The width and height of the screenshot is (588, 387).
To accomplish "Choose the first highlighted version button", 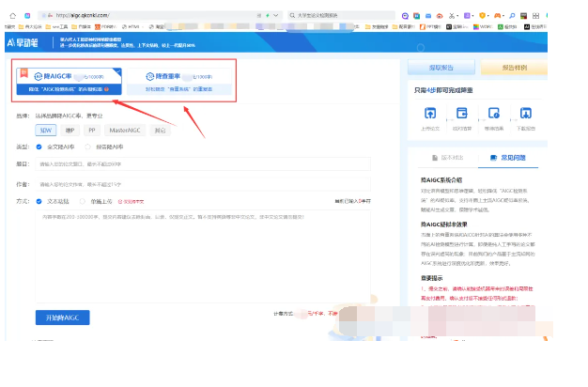I will pyautogui.click(x=46, y=131).
